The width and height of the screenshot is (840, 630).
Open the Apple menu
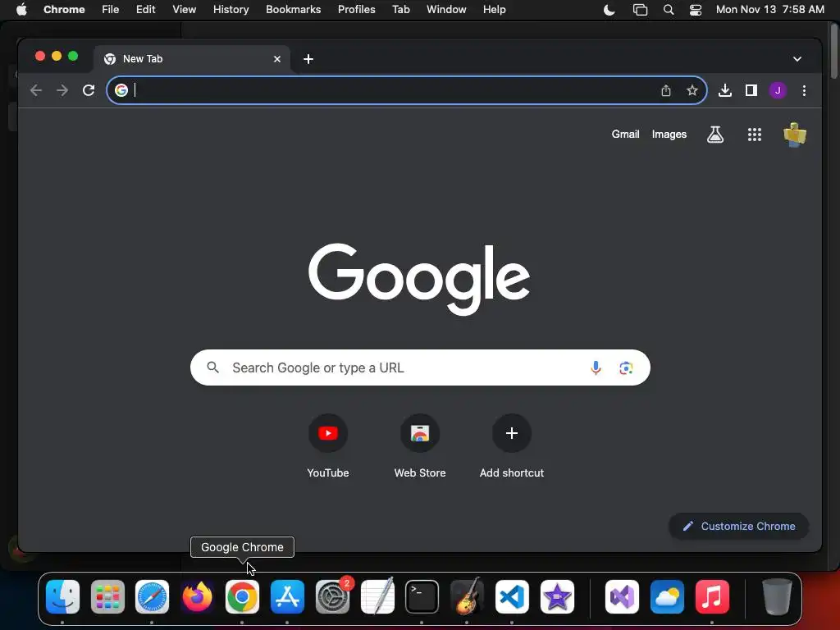point(21,10)
